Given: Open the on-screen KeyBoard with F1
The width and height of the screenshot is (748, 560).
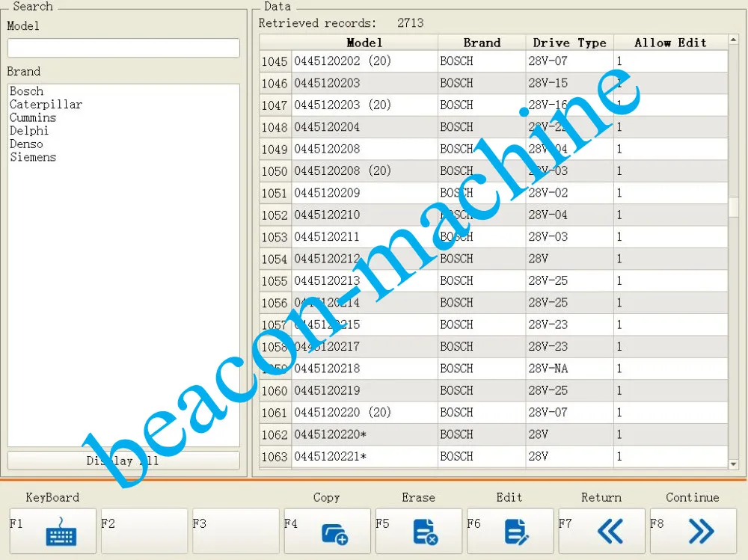Looking at the screenshot, I should pos(52,531).
